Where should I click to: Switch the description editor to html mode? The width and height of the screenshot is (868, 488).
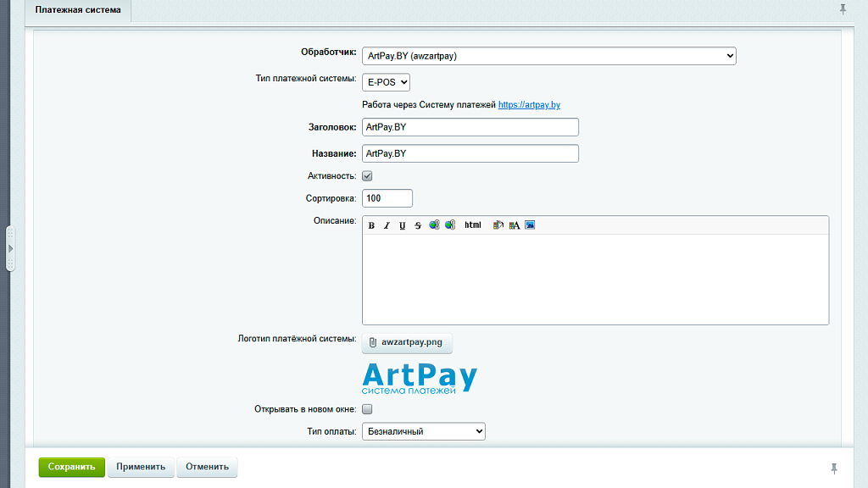[473, 225]
